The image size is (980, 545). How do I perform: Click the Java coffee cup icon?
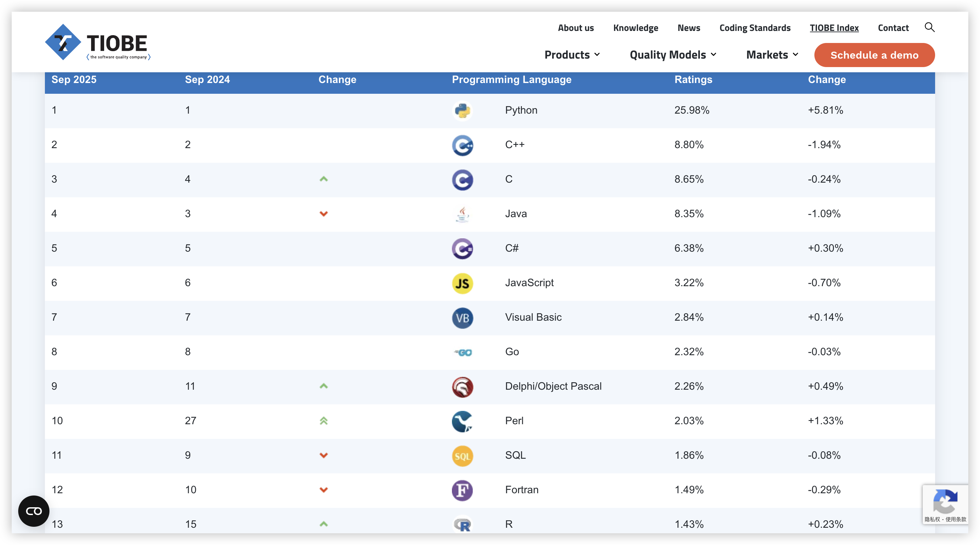point(462,214)
